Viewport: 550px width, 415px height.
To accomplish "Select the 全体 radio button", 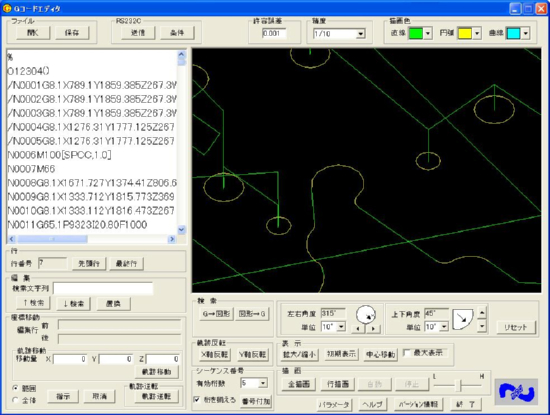I will pos(15,400).
